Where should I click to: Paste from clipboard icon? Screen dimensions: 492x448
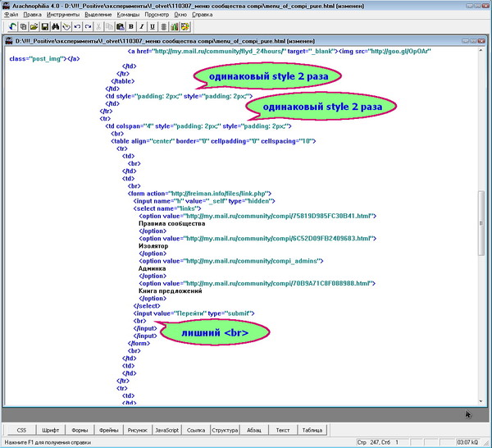(x=121, y=27)
